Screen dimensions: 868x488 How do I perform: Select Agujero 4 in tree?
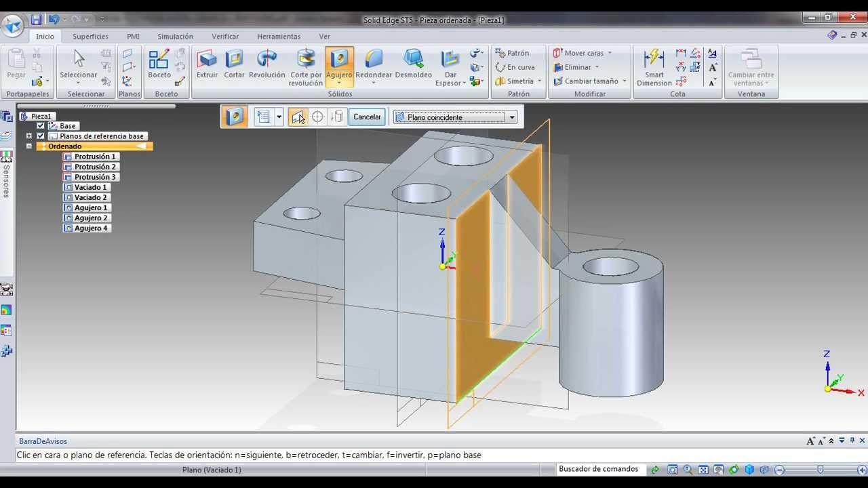86,228
